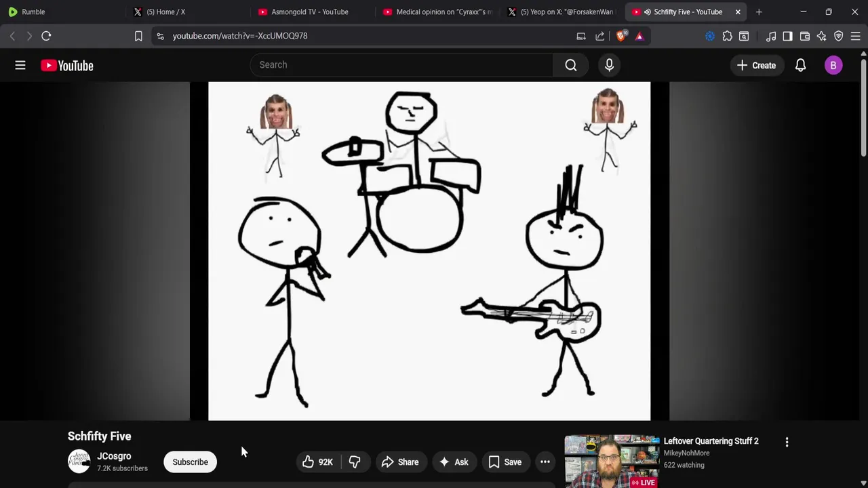Open Leftover Quartering Stuff 2 title link
This screenshot has height=488, width=868.
coord(711,441)
